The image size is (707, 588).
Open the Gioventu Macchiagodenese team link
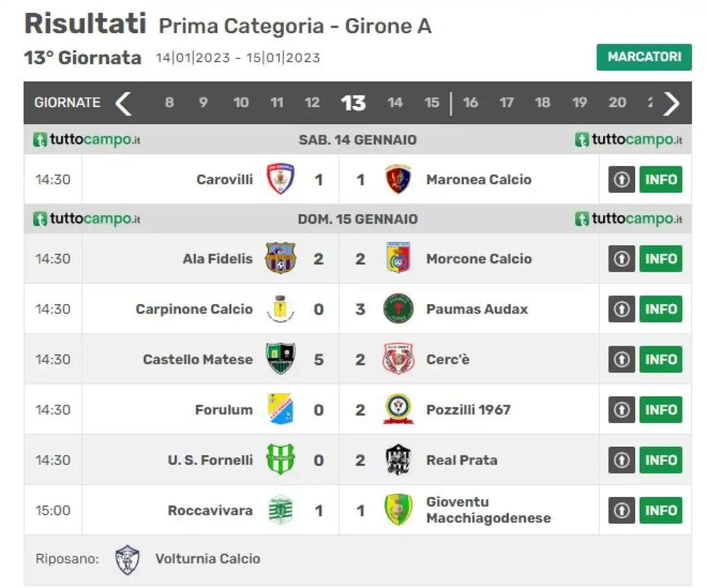click(488, 510)
